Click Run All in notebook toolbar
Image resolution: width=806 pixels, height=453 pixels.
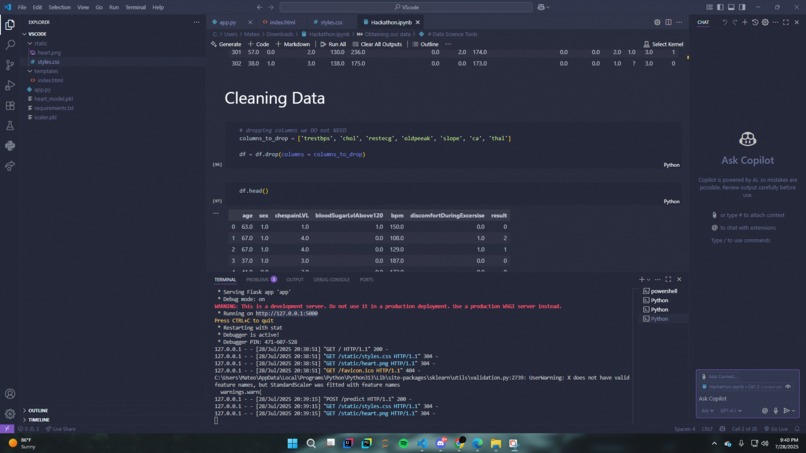[333, 44]
